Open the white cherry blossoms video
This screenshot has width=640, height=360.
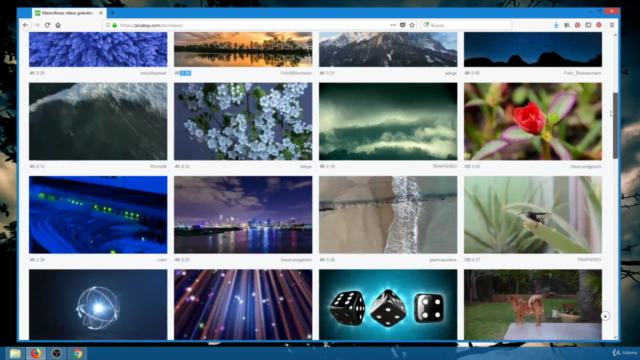(243, 121)
